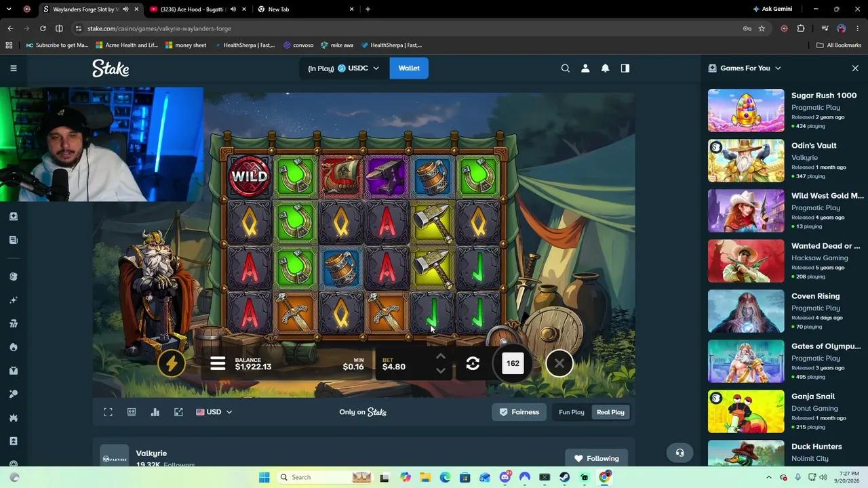The width and height of the screenshot is (868, 488).
Task: Open the Stake user profile icon
Action: [585, 68]
